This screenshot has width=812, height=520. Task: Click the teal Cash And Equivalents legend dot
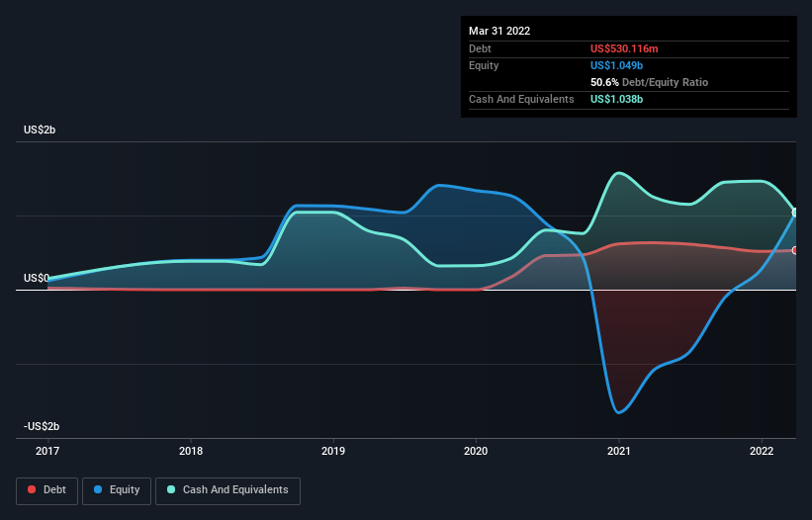[x=171, y=489]
